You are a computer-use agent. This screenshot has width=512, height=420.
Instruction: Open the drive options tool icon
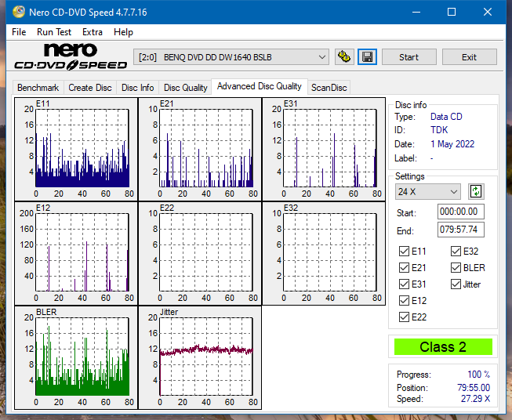pos(344,57)
